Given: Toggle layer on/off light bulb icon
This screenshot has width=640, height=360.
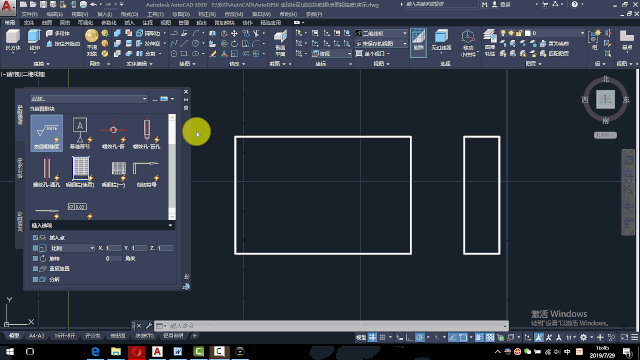Looking at the screenshot, I should (x=503, y=33).
